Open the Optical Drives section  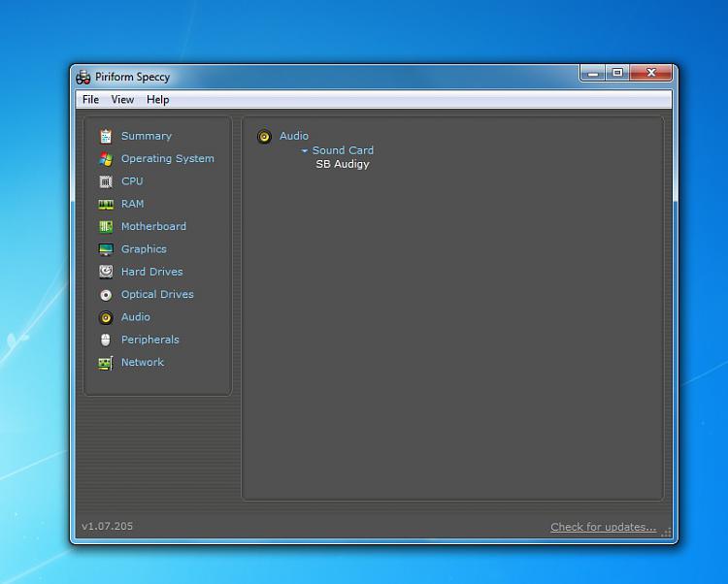click(157, 294)
